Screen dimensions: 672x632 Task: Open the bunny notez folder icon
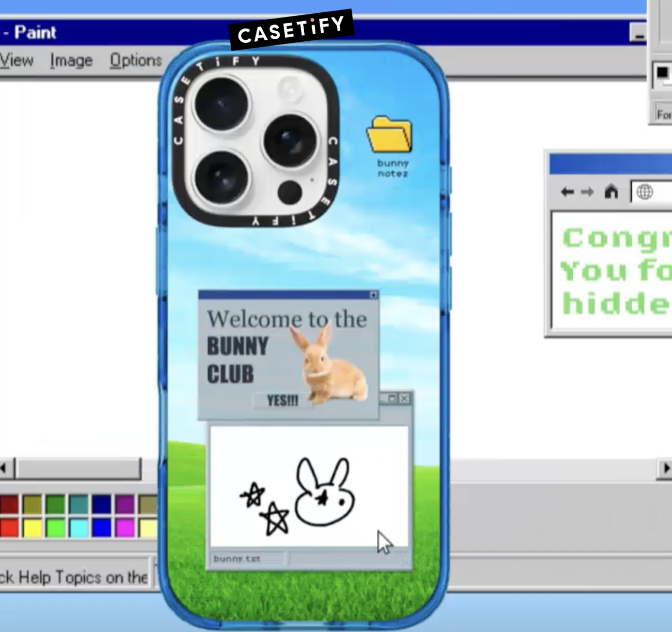click(390, 134)
